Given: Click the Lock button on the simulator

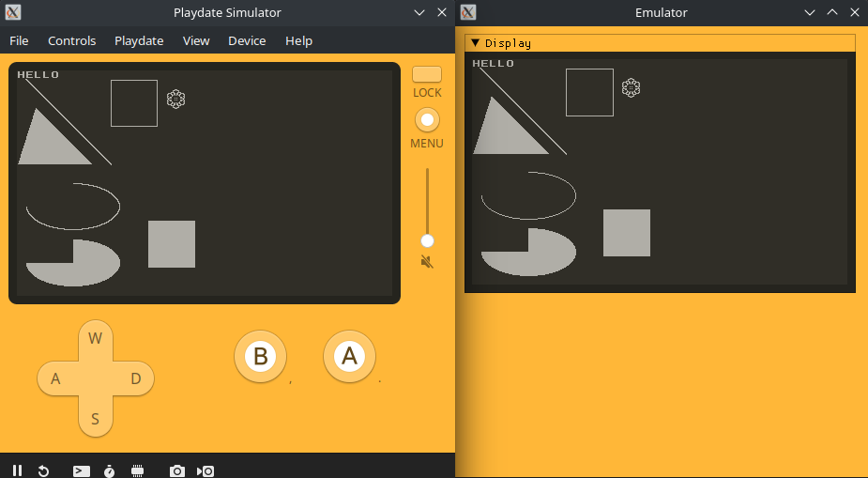Looking at the screenshot, I should 427,74.
